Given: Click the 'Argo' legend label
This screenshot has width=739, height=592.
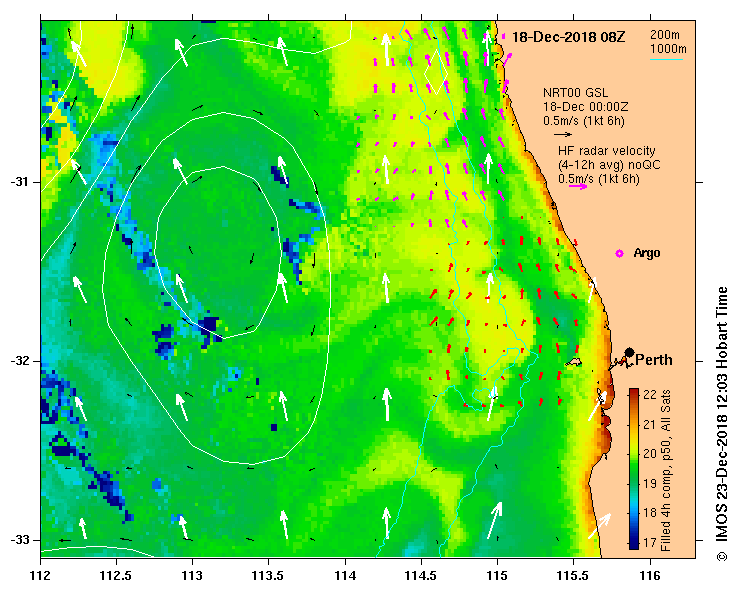Looking at the screenshot, I should tap(647, 253).
